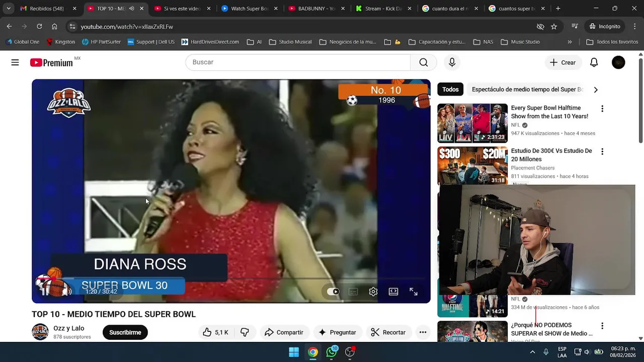Open third-party cookies blocked eye icon
Viewport: 644px width, 362px height.
(540, 26)
